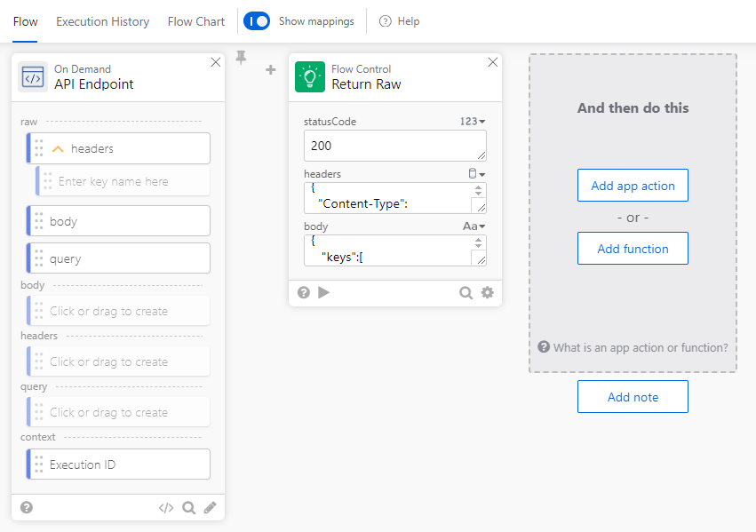This screenshot has width=756, height=532.
Task: Click query section 'Click or drag to create'
Action: [x=119, y=412]
